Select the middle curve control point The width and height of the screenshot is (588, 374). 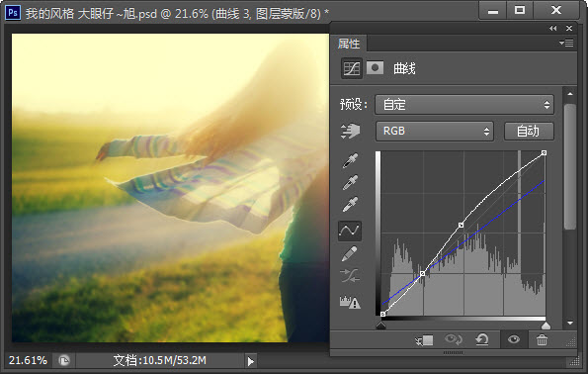(461, 225)
